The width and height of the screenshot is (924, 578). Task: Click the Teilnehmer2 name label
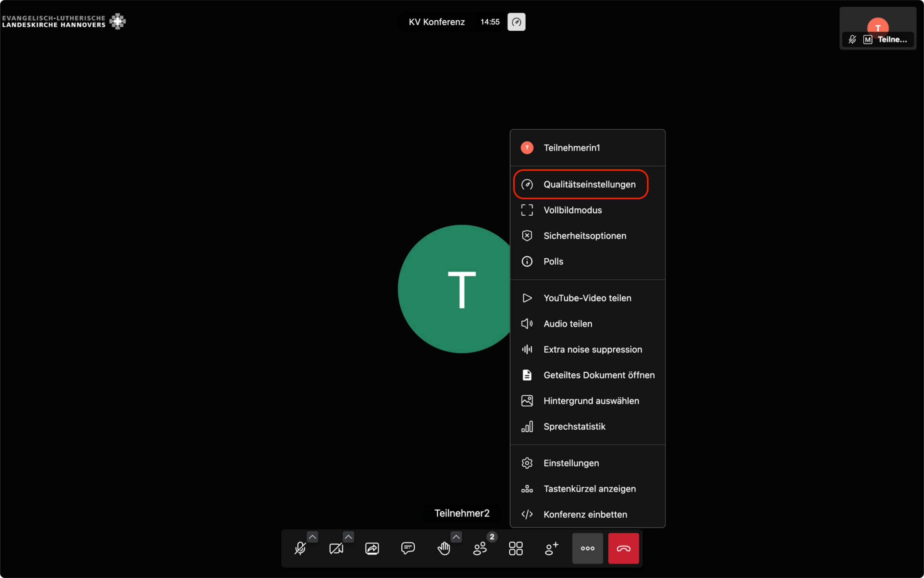[462, 513]
